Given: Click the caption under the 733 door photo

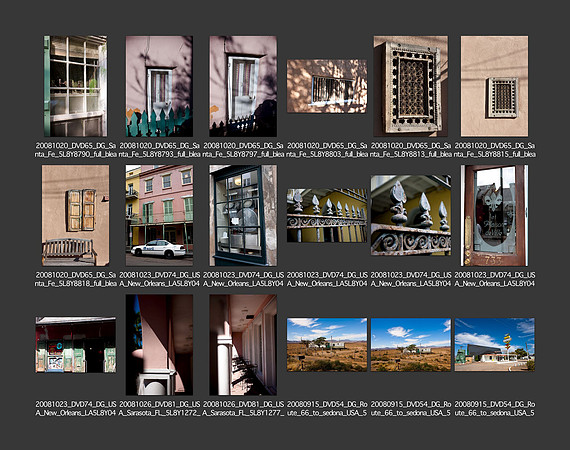Looking at the screenshot, I should (x=494, y=279).
